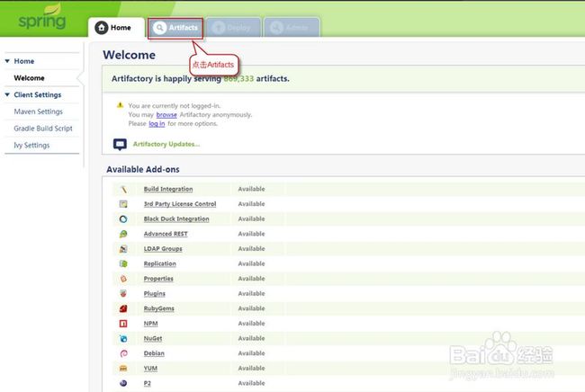
Task: Open Gradle Build Script in sidebar
Action: tap(43, 129)
